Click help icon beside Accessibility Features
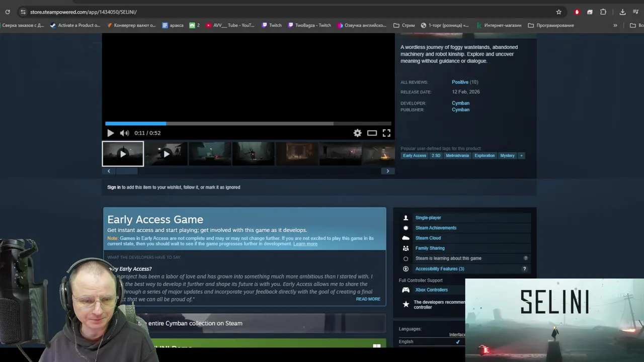Image resolution: width=644 pixels, height=362 pixels. (524, 269)
